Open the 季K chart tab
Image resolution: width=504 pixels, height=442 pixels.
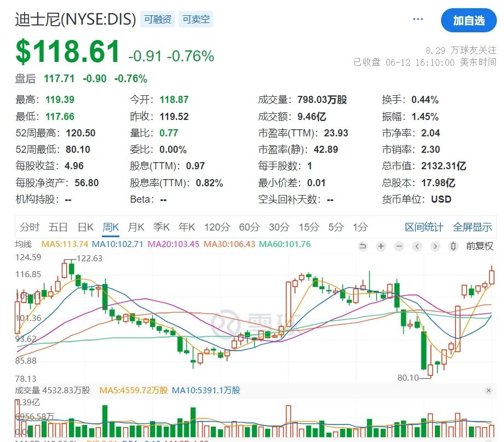coord(162,227)
